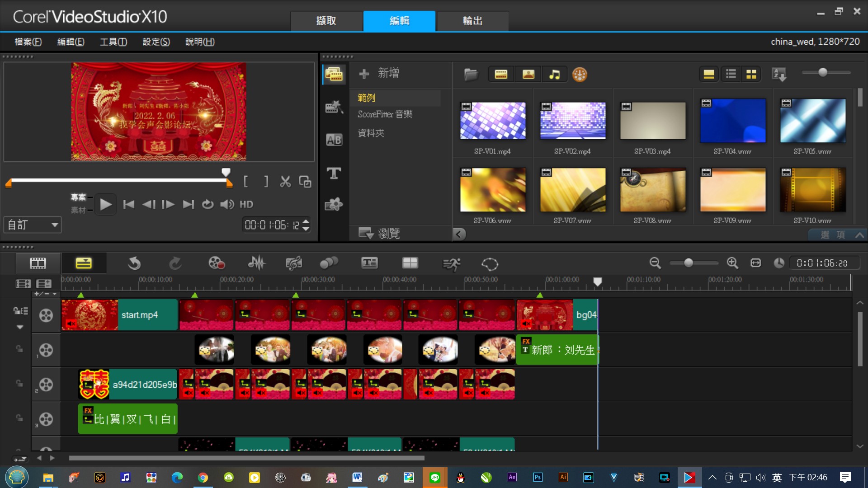Viewport: 868px width, 488px height.
Task: Switch to the 輸出 tab
Action: (x=472, y=21)
